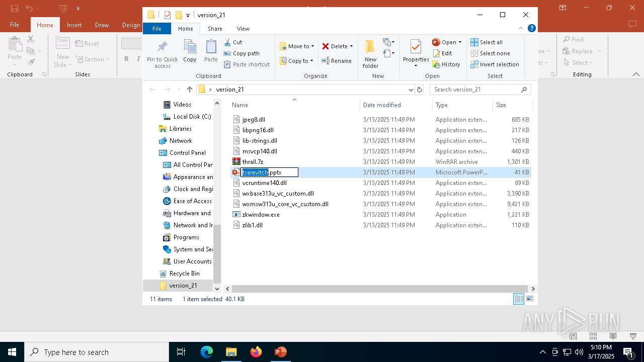Click the file rename text field

pos(269,172)
